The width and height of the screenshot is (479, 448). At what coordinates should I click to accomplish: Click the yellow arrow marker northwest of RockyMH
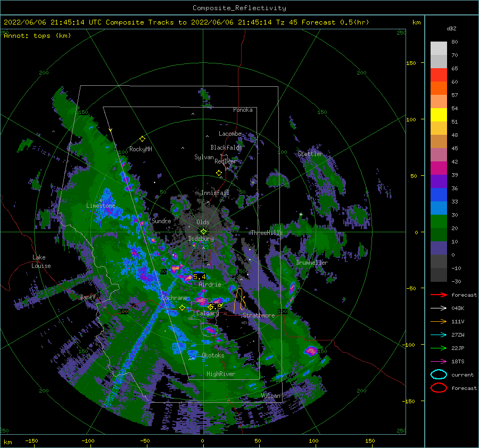tap(111, 130)
